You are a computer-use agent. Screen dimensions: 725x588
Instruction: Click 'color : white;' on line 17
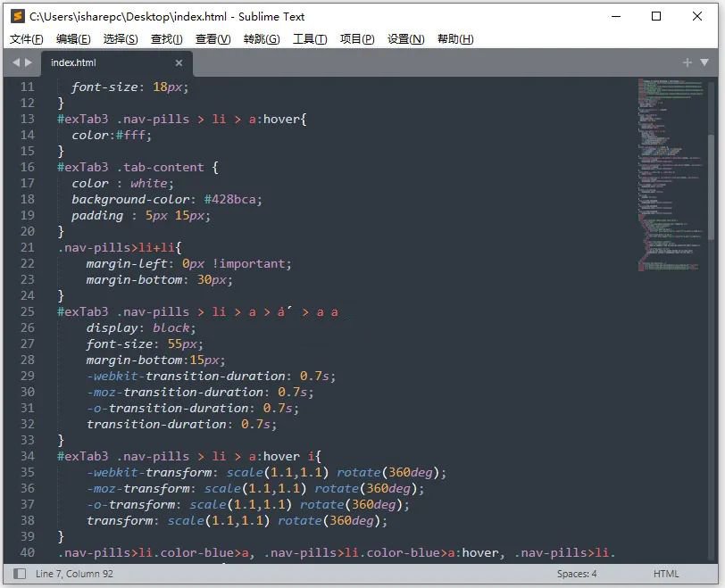122,184
